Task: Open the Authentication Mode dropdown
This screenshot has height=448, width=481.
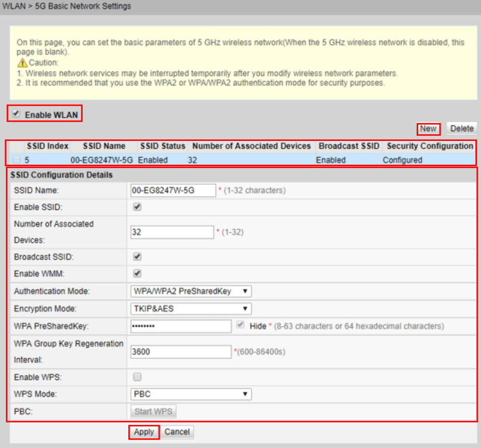Action: 190,291
